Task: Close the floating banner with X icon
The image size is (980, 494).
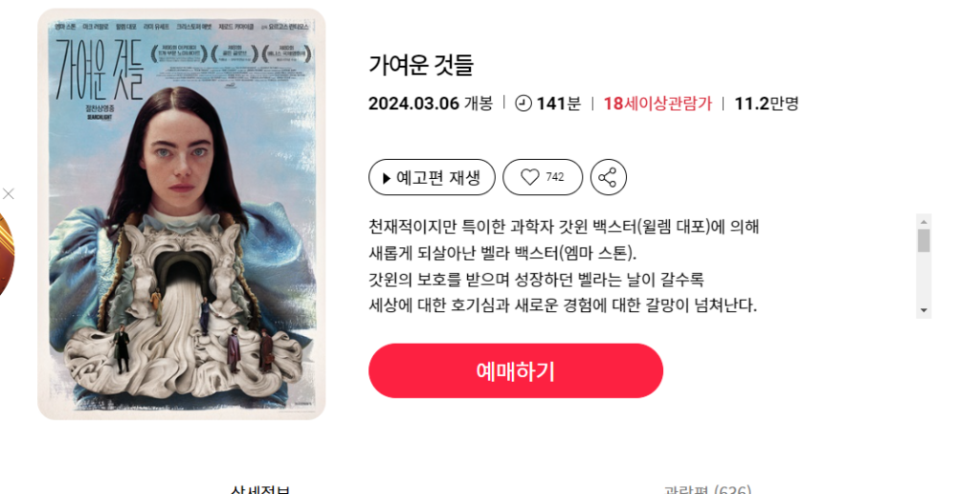Action: coord(8,193)
